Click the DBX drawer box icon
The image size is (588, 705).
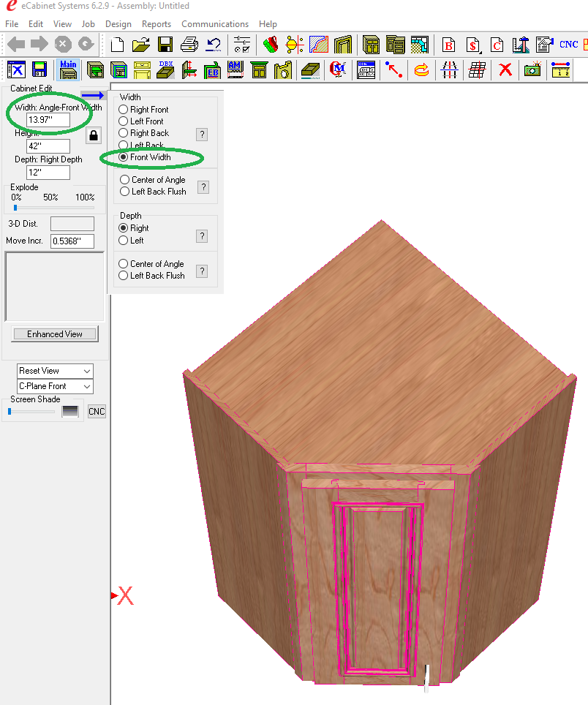coord(165,70)
